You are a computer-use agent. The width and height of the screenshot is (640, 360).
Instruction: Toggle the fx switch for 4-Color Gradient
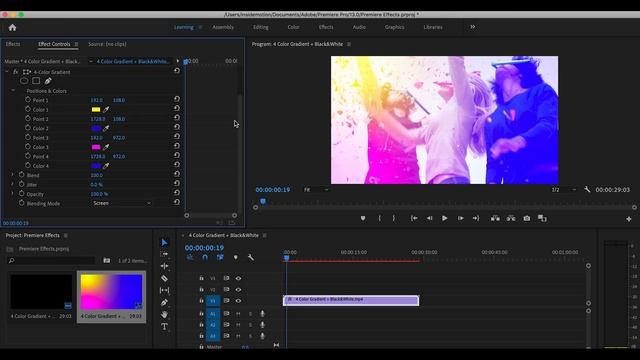(16, 72)
